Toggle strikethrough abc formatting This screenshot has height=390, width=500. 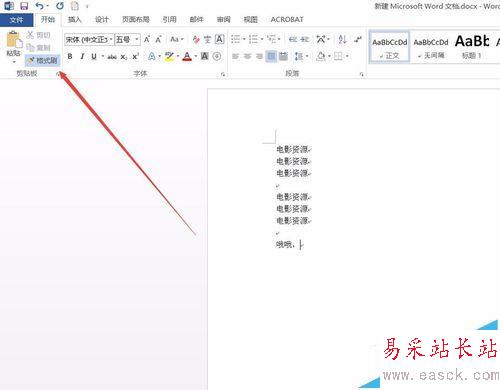point(112,57)
